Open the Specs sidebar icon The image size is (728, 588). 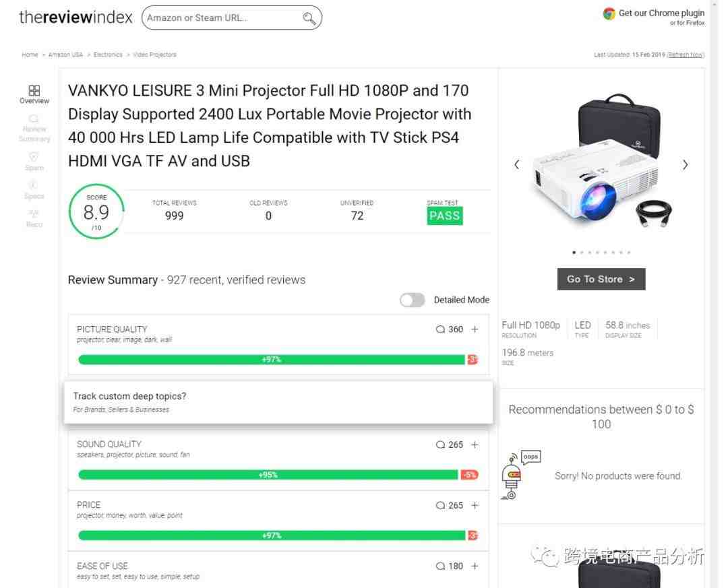[x=34, y=185]
